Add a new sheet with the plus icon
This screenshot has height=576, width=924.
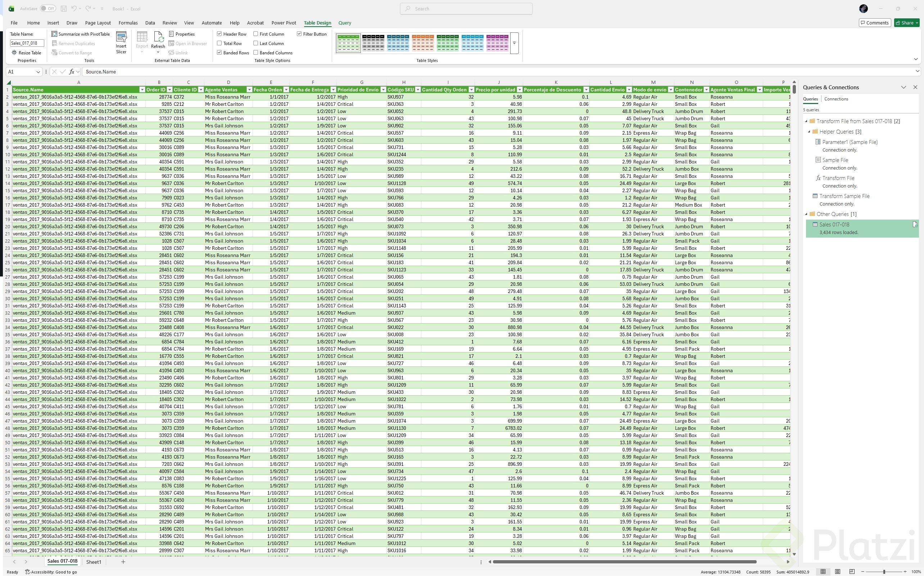123,562
